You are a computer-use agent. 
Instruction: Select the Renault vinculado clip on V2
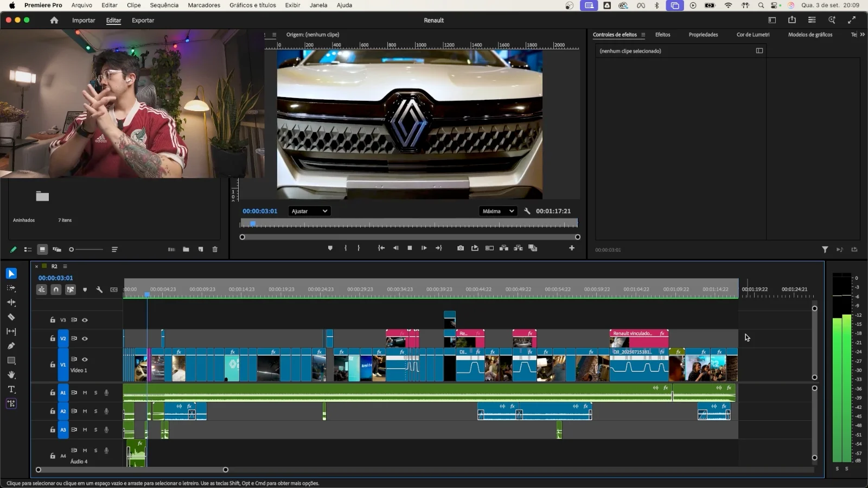tap(639, 338)
